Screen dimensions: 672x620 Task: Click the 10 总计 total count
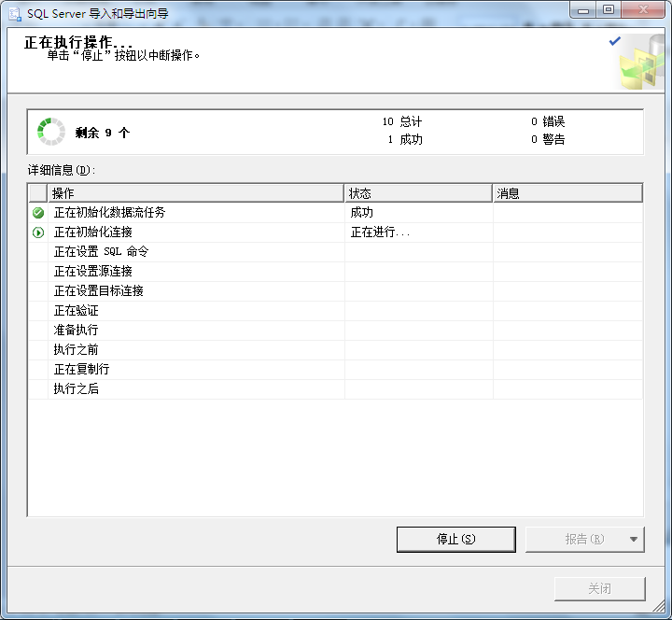(x=402, y=121)
